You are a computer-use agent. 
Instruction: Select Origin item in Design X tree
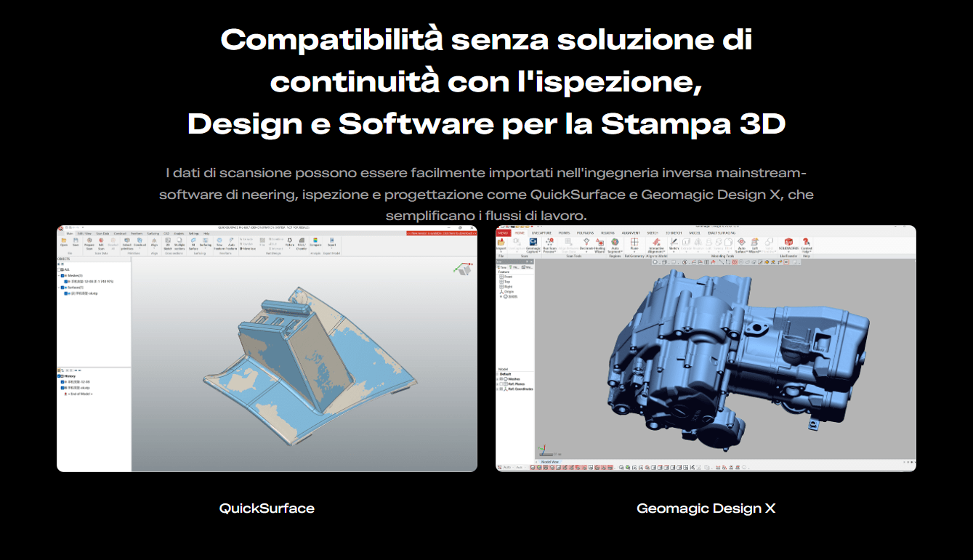(506, 291)
